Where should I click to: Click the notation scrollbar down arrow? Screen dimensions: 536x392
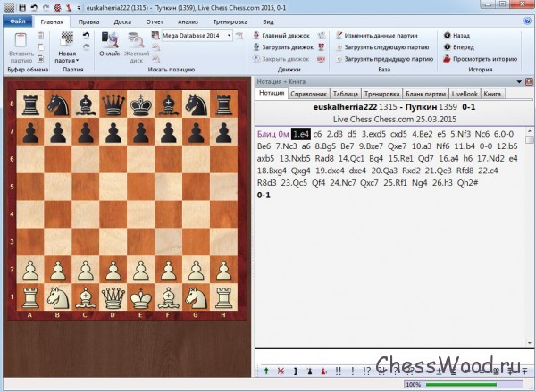point(530,343)
